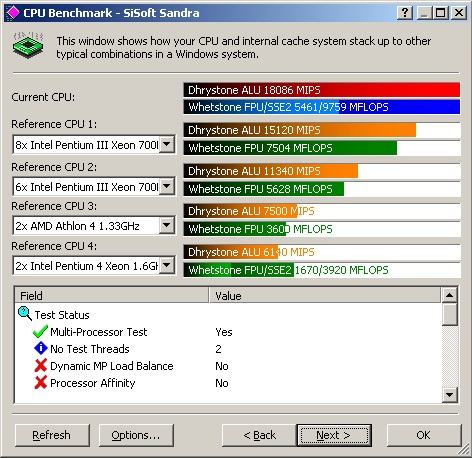Select the Multi-Processor Test row text

pyautogui.click(x=99, y=332)
